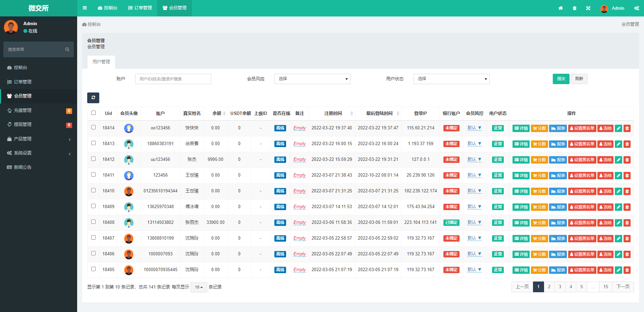
Task: Click the edit pencil icon for user 18414
Action: 618,128
